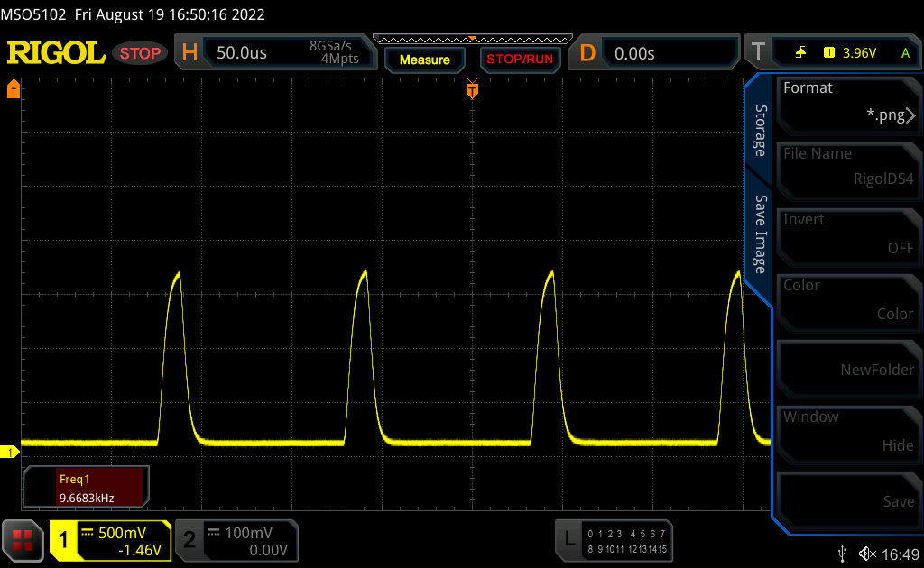The height and width of the screenshot is (568, 924).
Task: Click the orange trigger position marker at top center
Action: [472, 89]
